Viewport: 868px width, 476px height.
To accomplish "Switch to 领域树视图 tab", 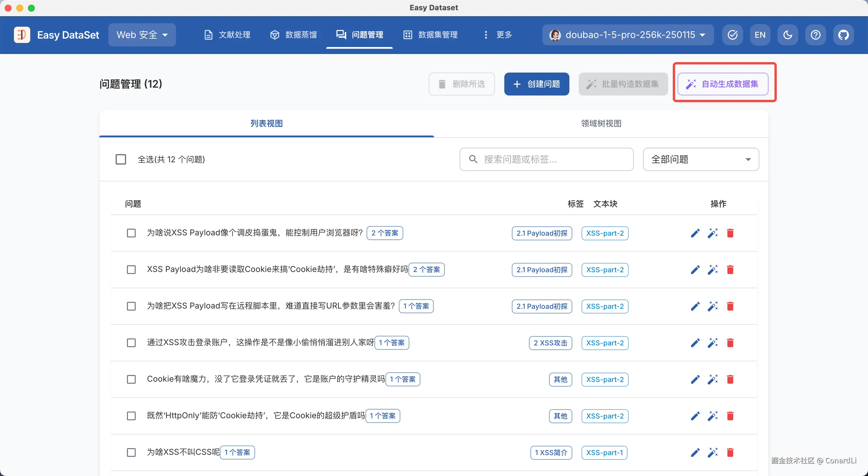I will coord(601,124).
